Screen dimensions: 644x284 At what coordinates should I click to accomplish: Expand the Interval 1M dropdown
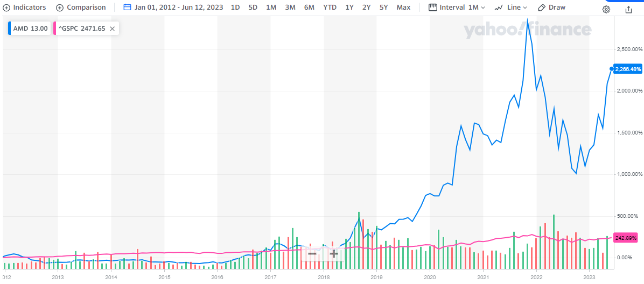coord(457,8)
